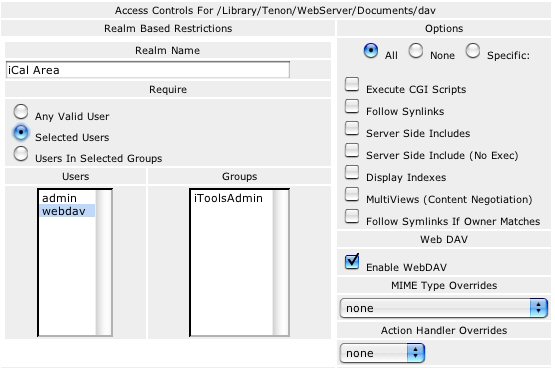Check Follow Symlinks If Owner Matches

point(352,216)
